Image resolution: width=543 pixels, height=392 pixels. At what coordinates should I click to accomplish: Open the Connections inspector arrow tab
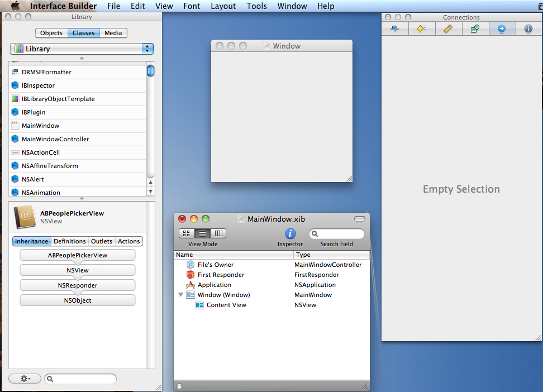click(502, 28)
